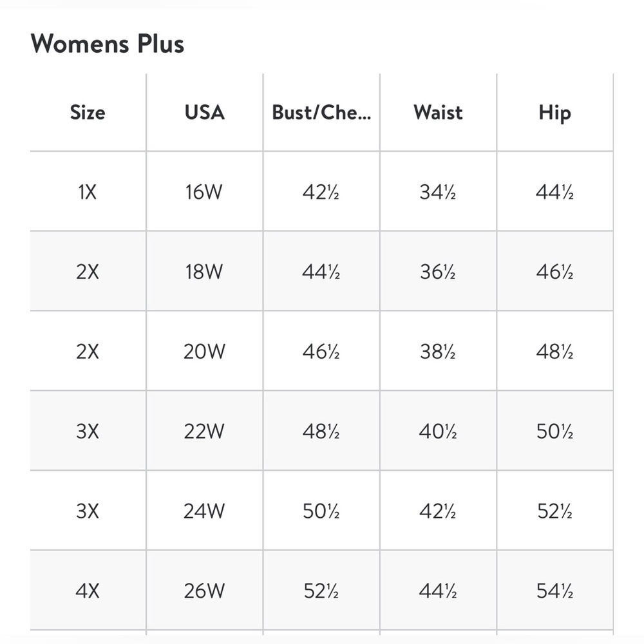
Task: Click the 54½ hip value
Action: pyautogui.click(x=554, y=591)
